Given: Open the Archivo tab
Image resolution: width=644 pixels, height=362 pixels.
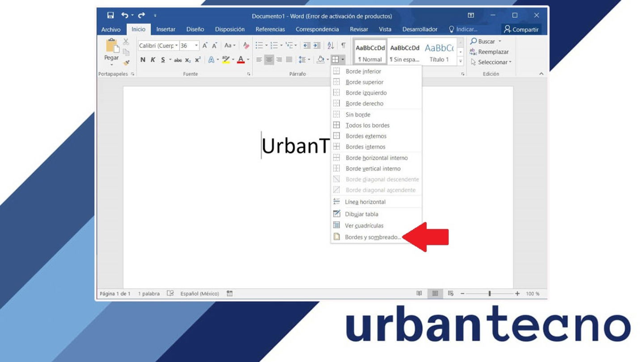Looking at the screenshot, I should click(x=111, y=29).
